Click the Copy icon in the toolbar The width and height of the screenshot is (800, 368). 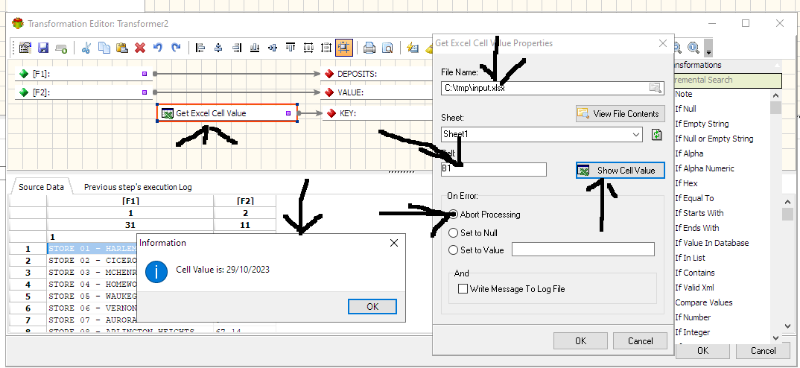coord(104,48)
